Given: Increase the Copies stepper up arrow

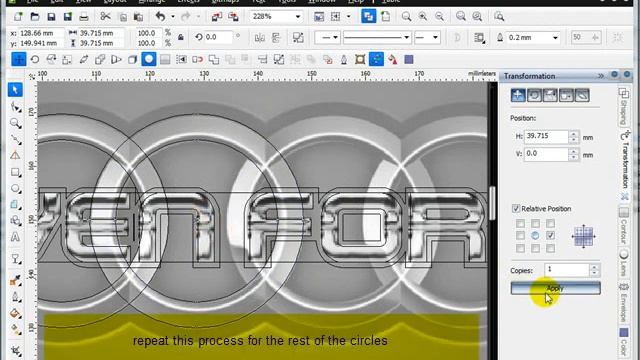Looking at the screenshot, I should 594,267.
